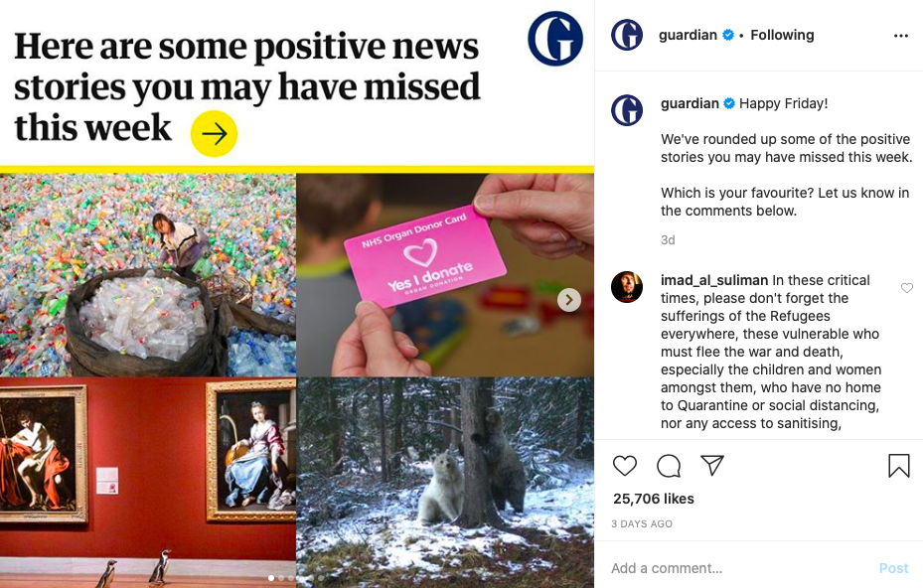Click the Post comment button
This screenshot has width=923, height=588.
[893, 568]
